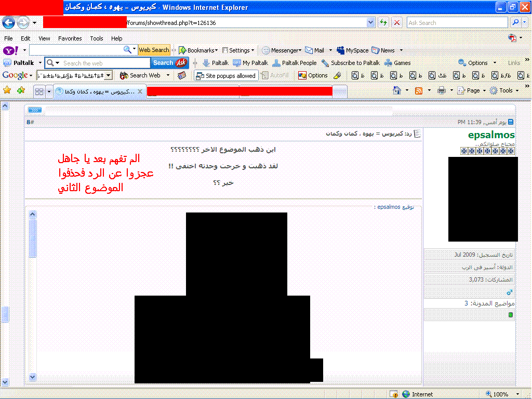
Task: Open the Page dropdown menu
Action: click(473, 90)
